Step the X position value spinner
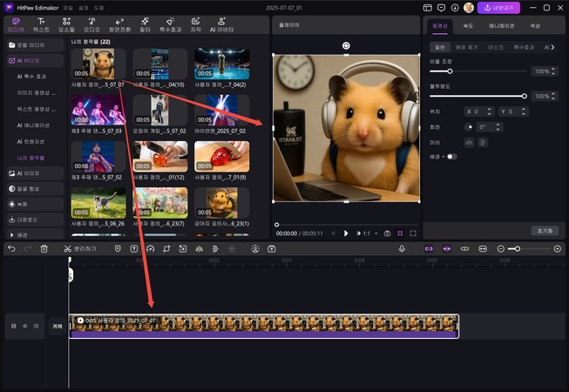Viewport: 569px width, 392px height. (489, 112)
